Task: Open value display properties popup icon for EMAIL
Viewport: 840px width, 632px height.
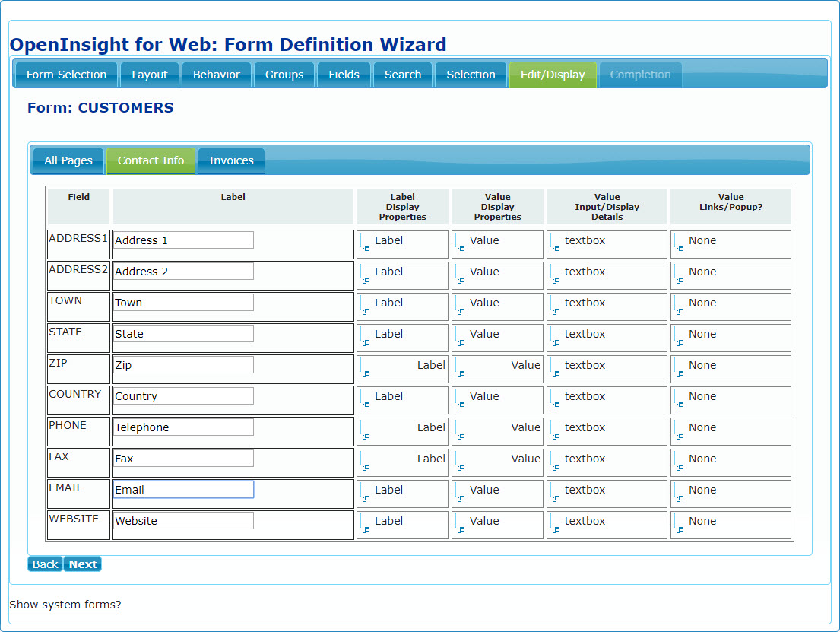Action: (461, 498)
